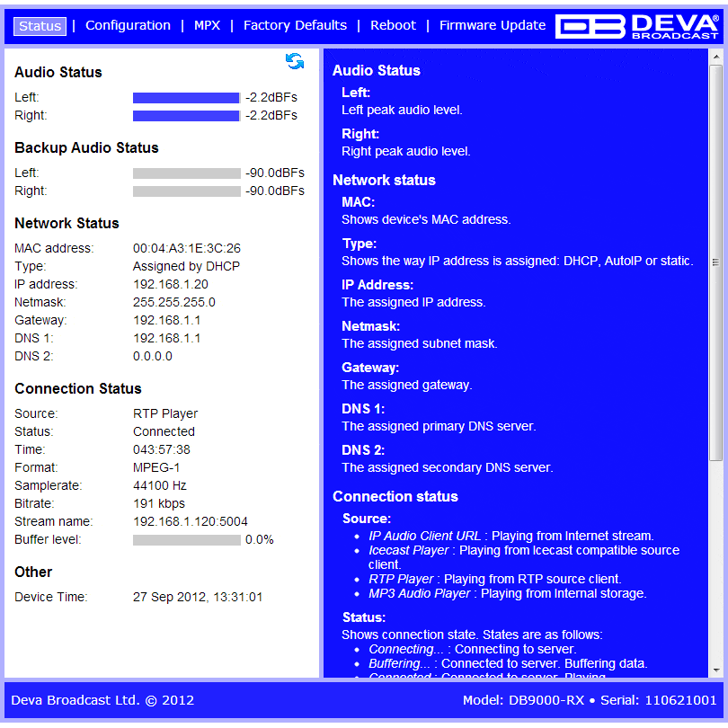Go to the MPX page
The image size is (728, 728).
point(207,26)
